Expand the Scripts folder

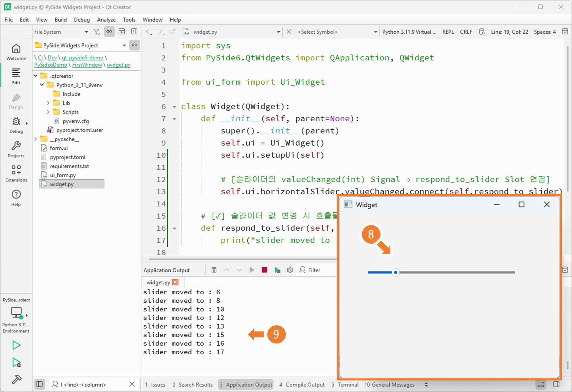click(48, 112)
